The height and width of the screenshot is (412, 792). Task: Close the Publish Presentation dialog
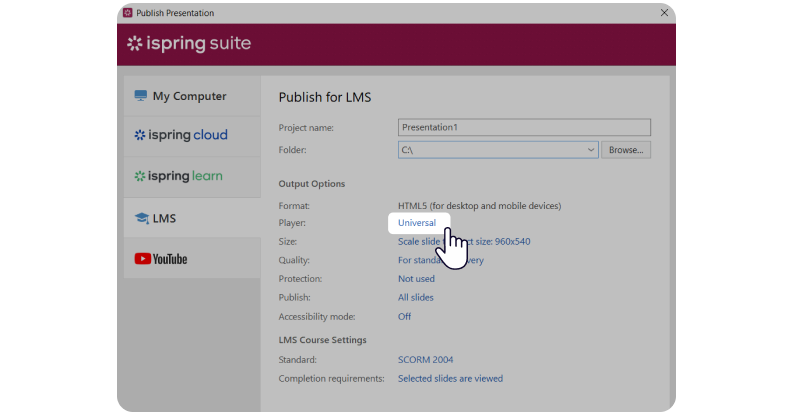point(664,13)
